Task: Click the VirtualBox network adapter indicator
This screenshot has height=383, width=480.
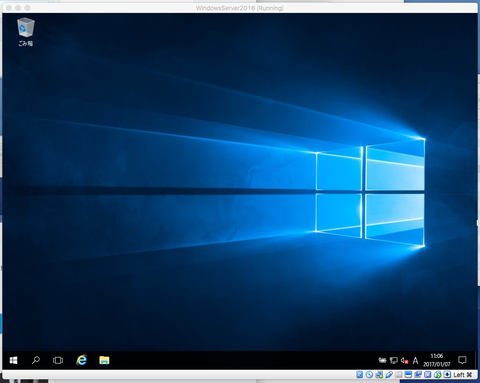Action: [379, 375]
